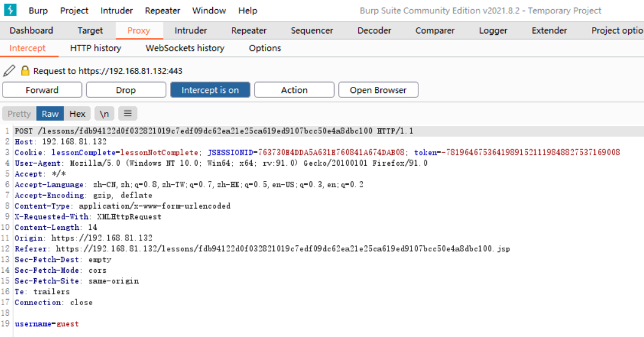
Task: Click the Burp Suite lightning logo icon
Action: (10, 10)
